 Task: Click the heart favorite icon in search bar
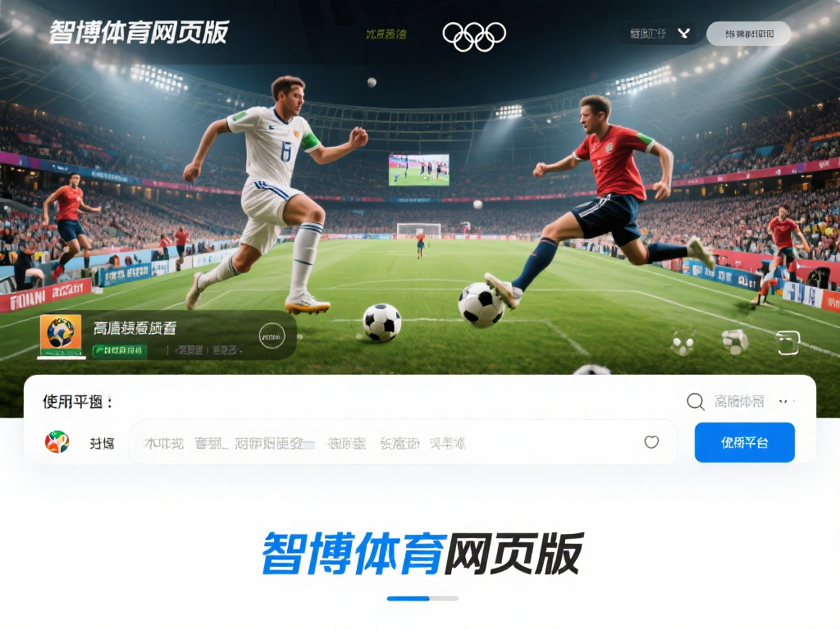coord(651,442)
